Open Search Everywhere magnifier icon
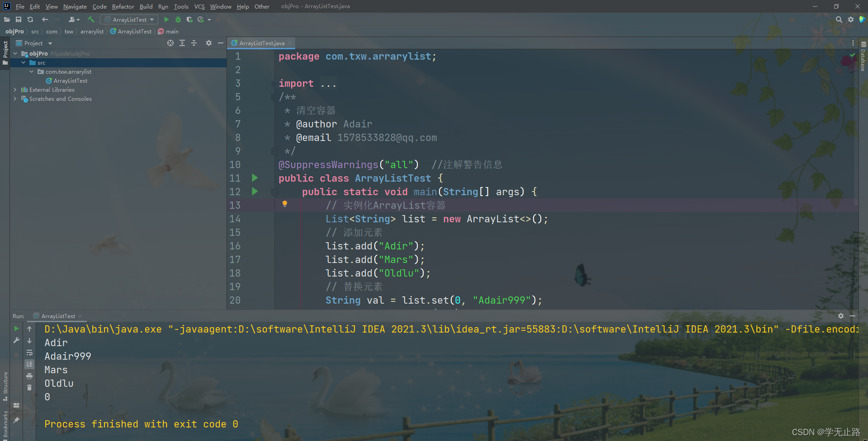The width and height of the screenshot is (868, 441). [x=839, y=19]
